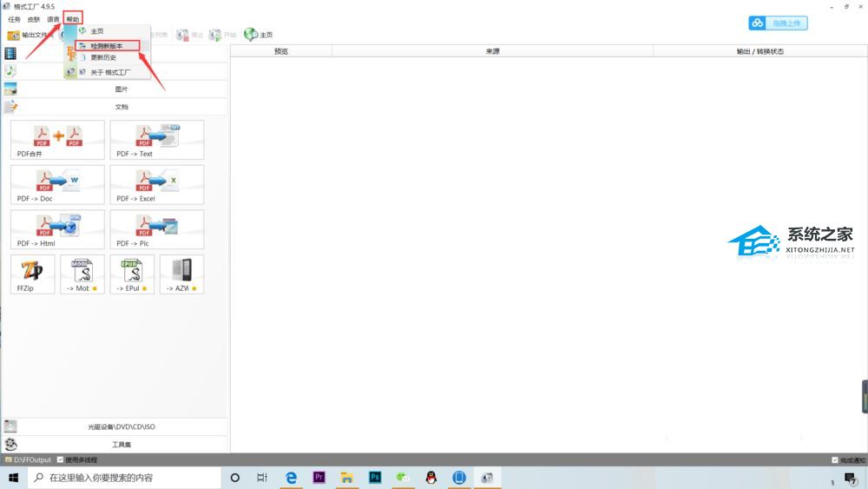Collapse the 文档 document category
This screenshot has height=489, width=868.
tap(115, 107)
